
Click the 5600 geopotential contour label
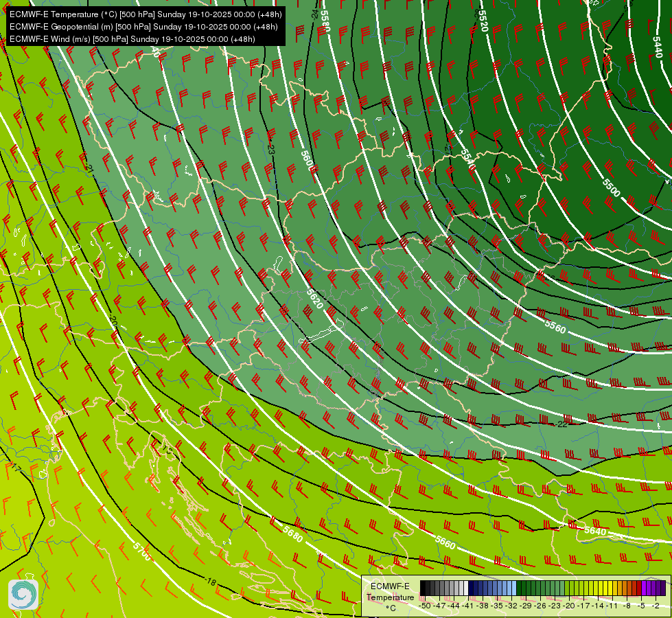click(309, 161)
